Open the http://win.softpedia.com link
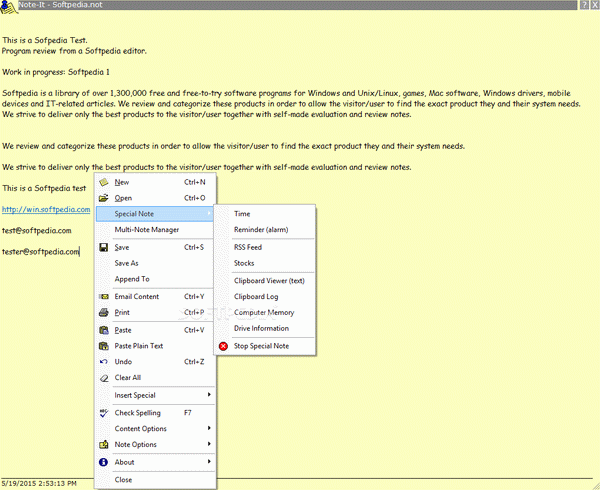 46,209
